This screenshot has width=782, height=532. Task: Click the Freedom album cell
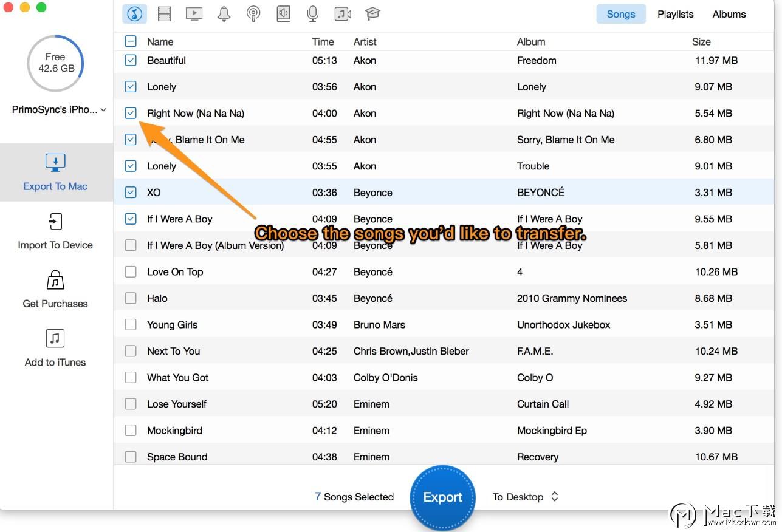537,60
